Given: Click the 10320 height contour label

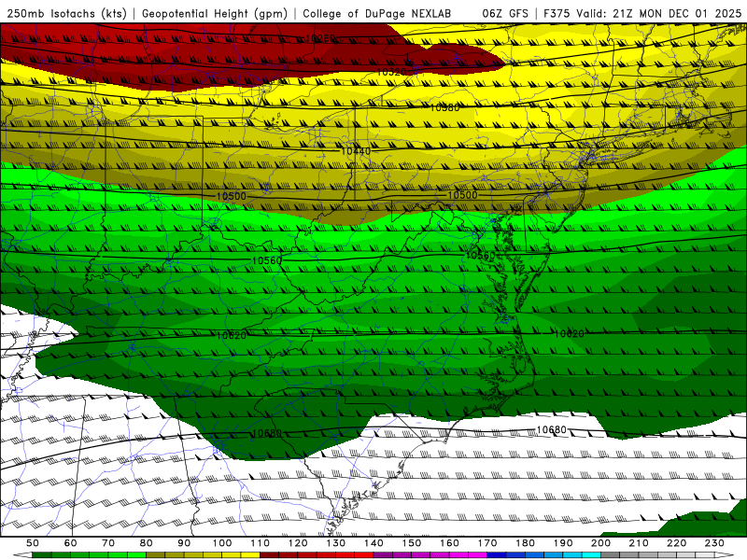Looking at the screenshot, I should tap(391, 72).
